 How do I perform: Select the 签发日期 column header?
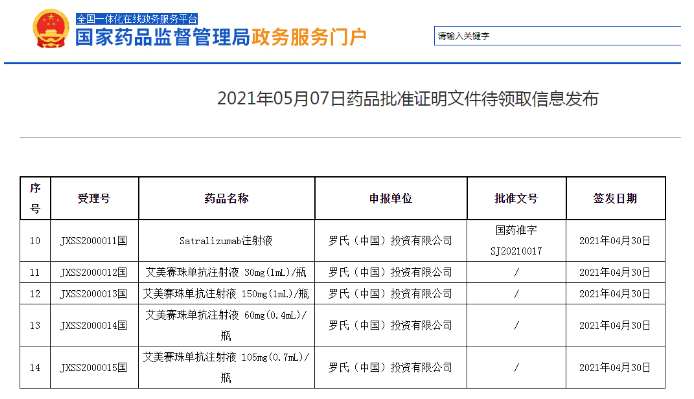click(x=616, y=198)
